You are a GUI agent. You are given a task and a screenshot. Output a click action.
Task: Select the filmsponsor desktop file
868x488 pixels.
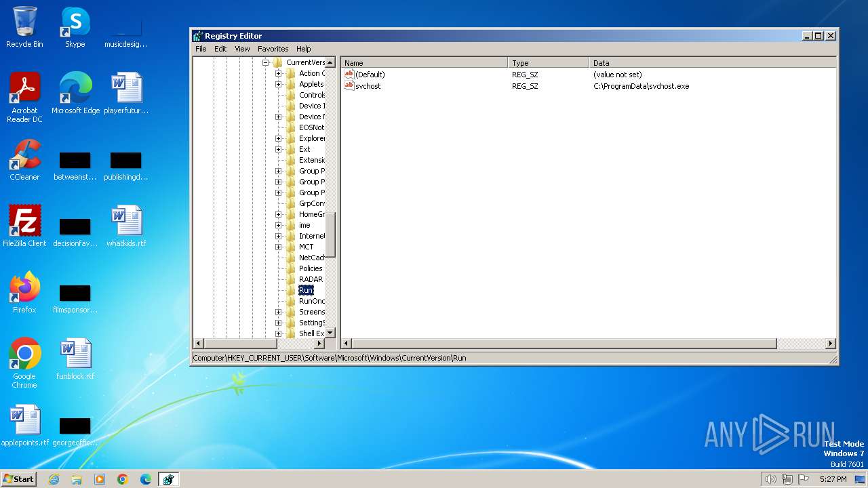pyautogui.click(x=75, y=299)
